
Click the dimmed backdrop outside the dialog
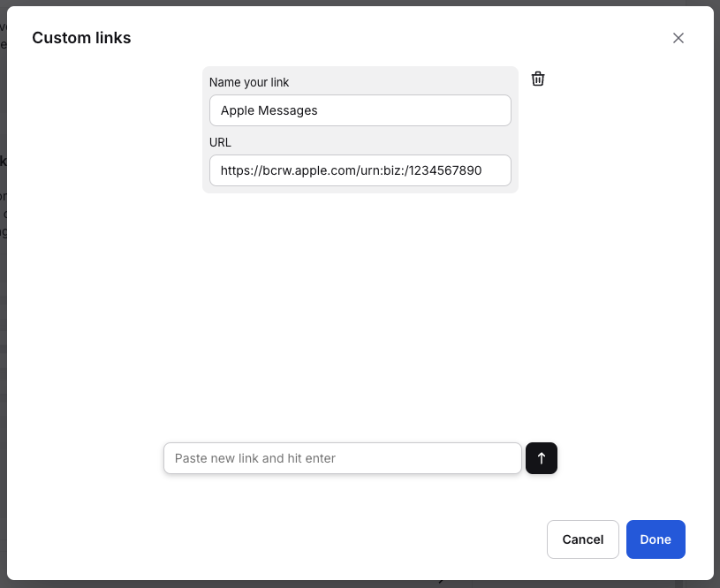click(x=3, y=353)
